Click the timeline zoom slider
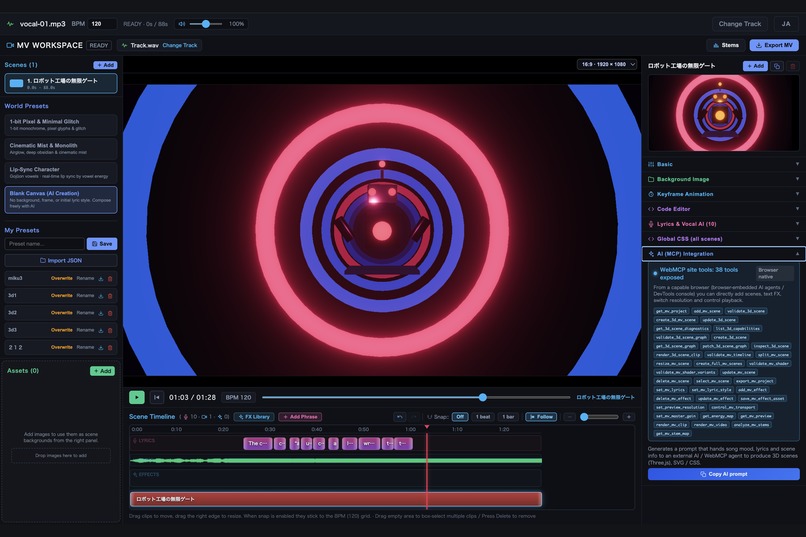This screenshot has width=806, height=537. click(x=599, y=417)
